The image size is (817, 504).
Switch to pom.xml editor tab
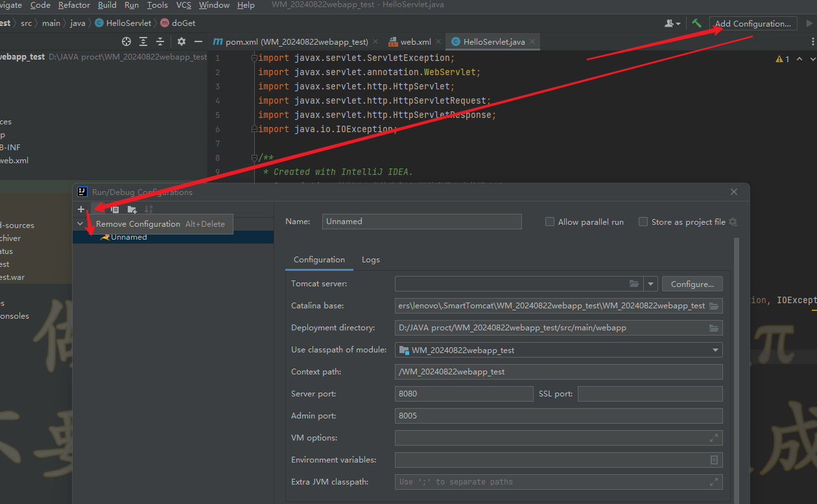[295, 41]
